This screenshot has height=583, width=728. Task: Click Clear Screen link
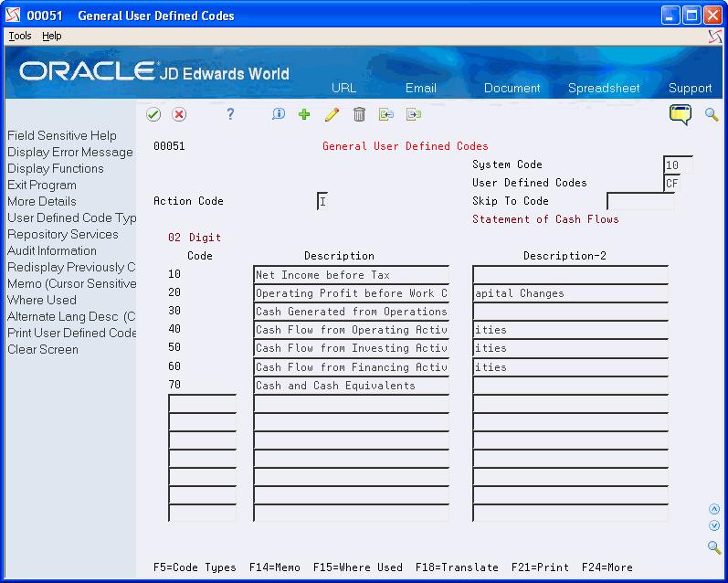pos(43,349)
